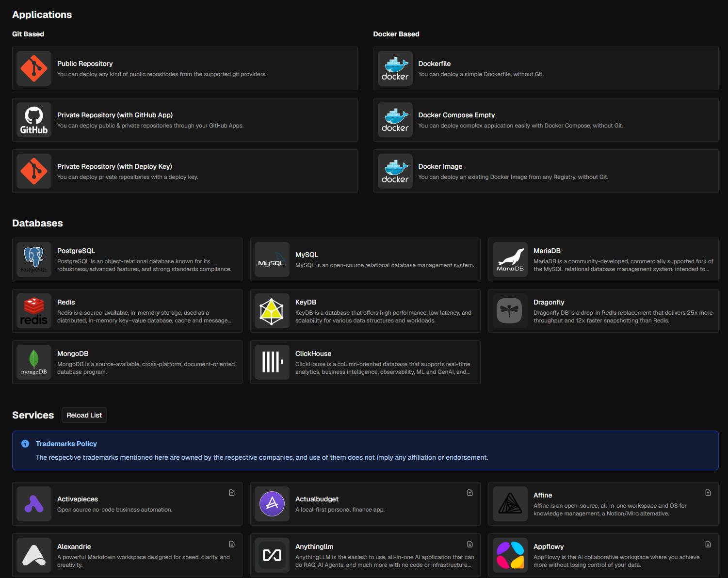728x578 pixels.
Task: Open the documentation icon on Affine card
Action: click(708, 493)
